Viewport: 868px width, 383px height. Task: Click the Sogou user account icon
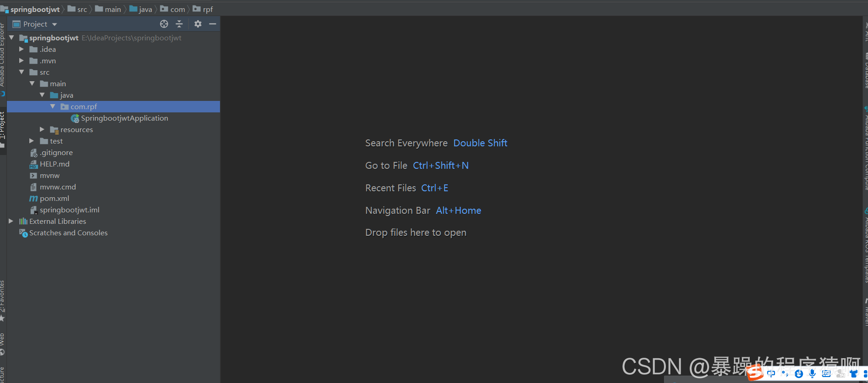click(x=841, y=374)
